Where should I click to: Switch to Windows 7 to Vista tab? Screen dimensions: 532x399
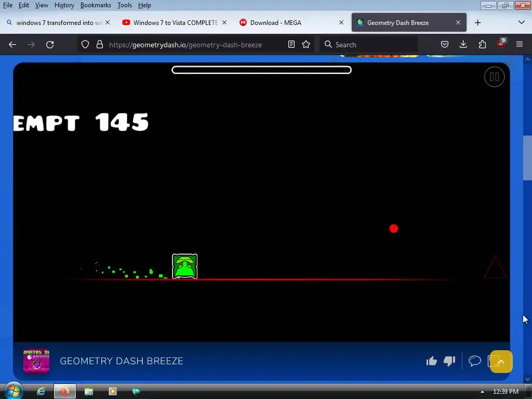(175, 22)
